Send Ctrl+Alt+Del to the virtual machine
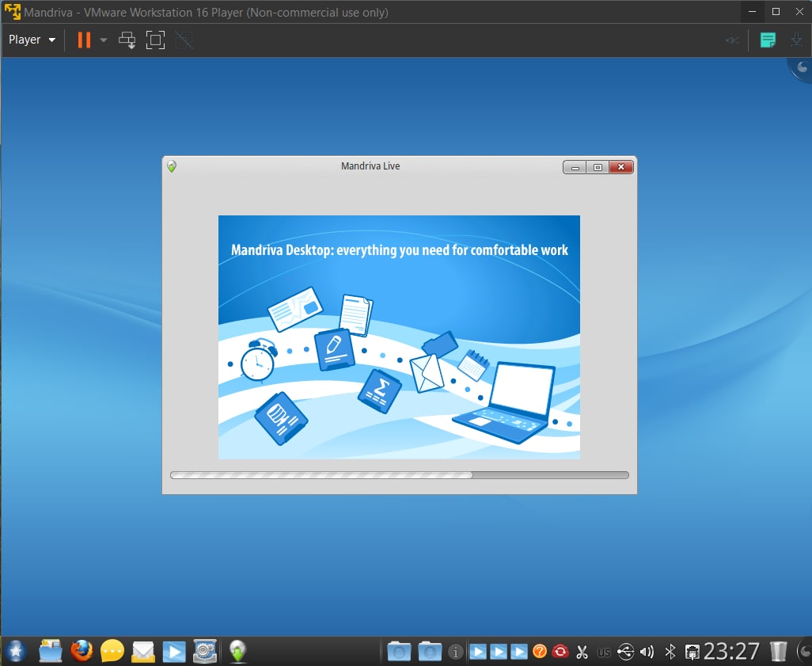812x666 pixels. (127, 40)
